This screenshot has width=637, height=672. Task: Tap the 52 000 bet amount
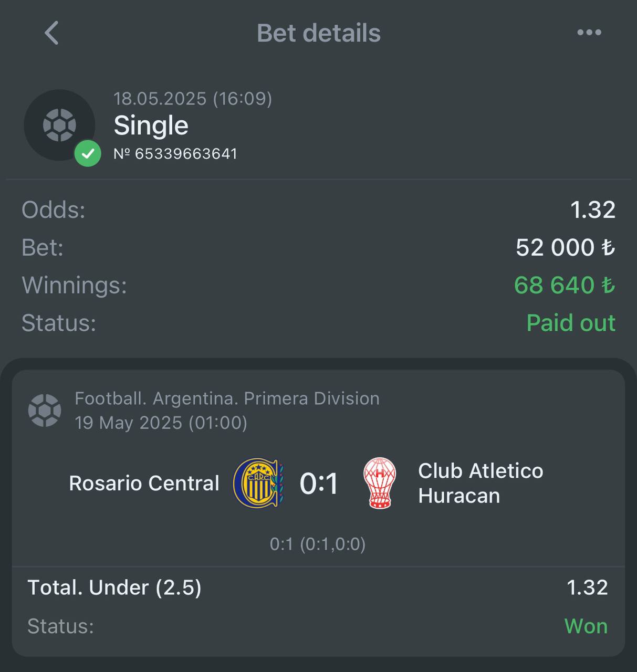pyautogui.click(x=566, y=247)
